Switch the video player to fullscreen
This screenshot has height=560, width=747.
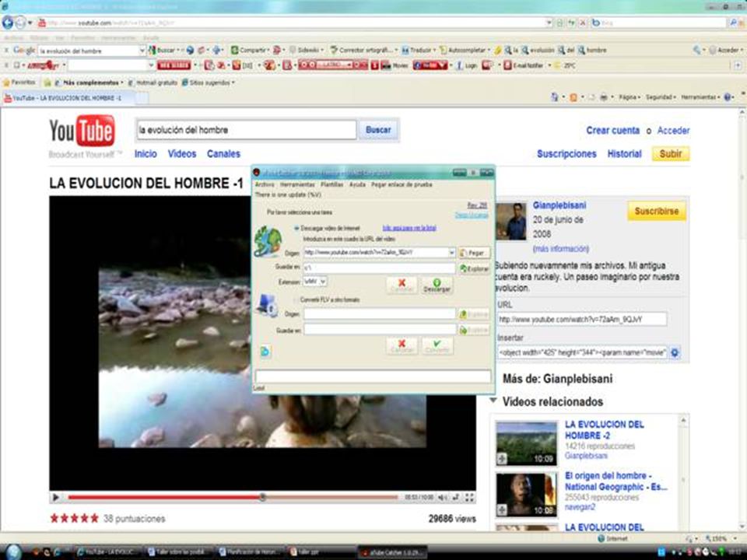point(469,498)
